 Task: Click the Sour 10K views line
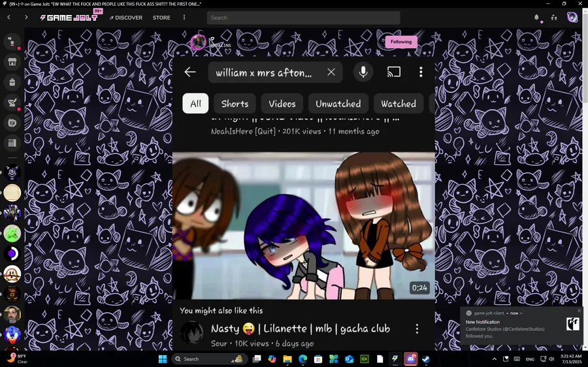[262, 343]
